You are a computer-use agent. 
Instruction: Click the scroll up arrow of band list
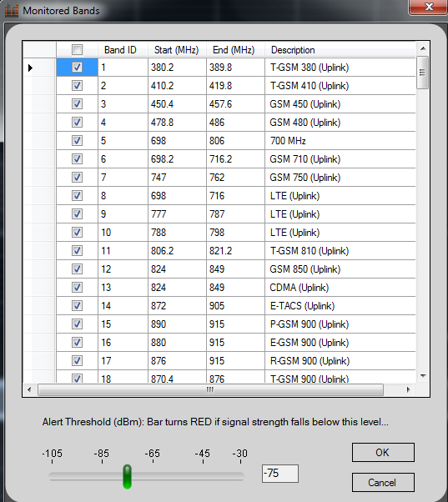pyautogui.click(x=423, y=48)
